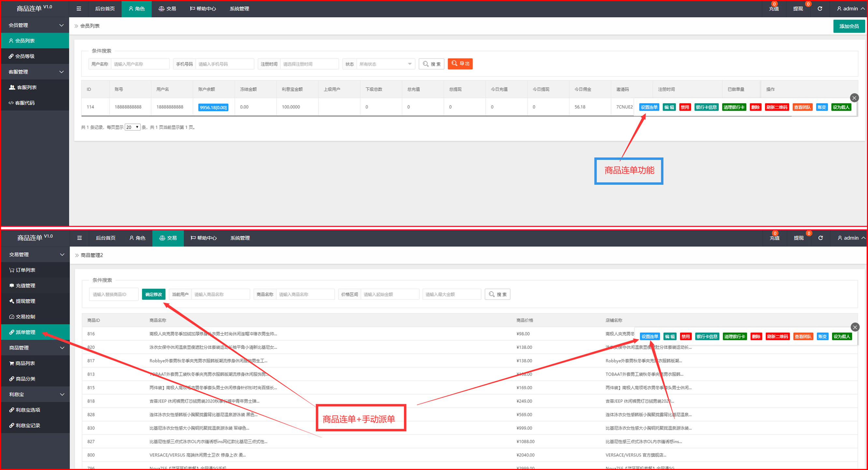Click the orange 导出 export button
868x470 pixels.
460,64
